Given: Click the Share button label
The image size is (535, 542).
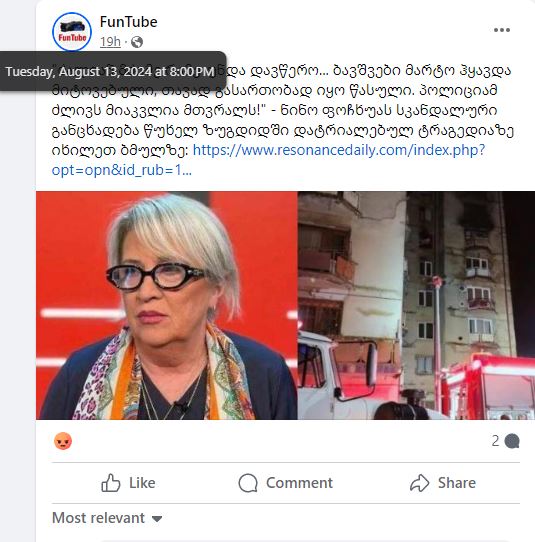Looking at the screenshot, I should [457, 483].
